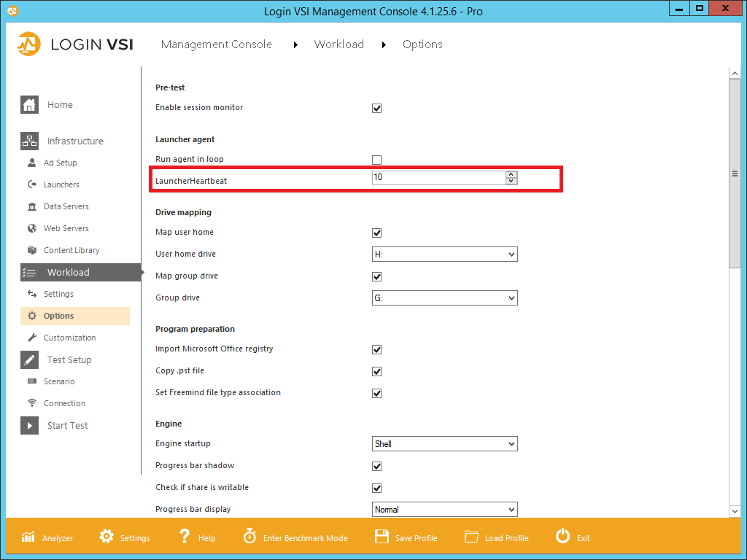Click the bottom bar Settings gear icon
747x560 pixels.
tap(107, 536)
